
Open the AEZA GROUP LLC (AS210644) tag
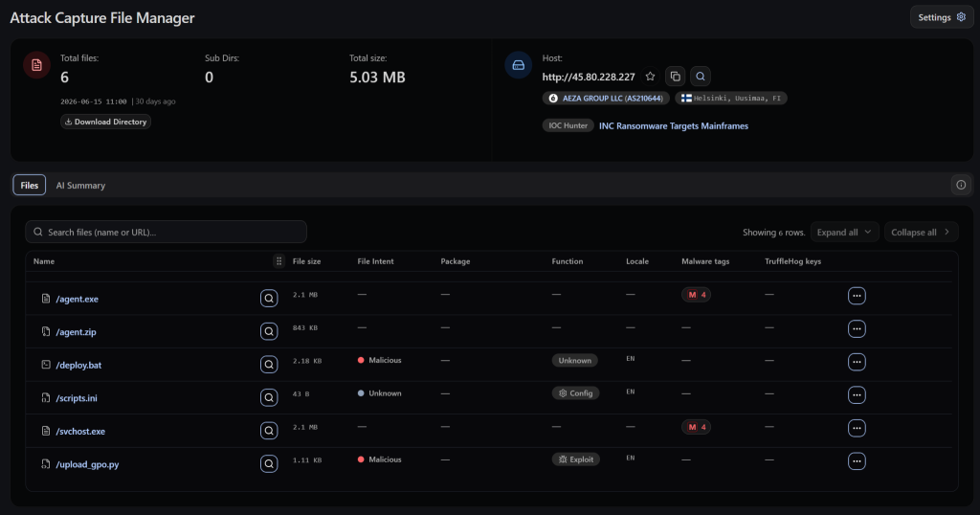point(606,99)
